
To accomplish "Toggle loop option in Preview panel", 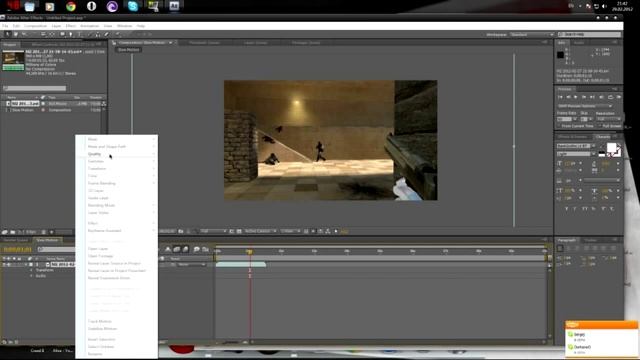I will point(610,97).
